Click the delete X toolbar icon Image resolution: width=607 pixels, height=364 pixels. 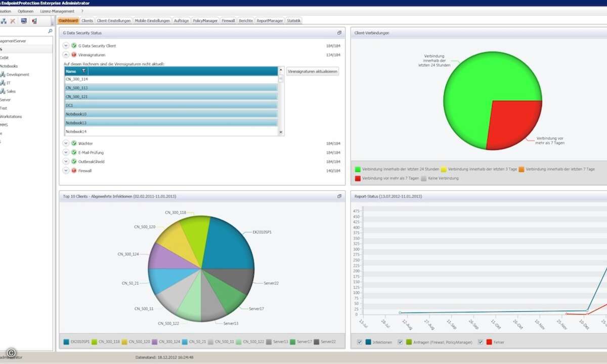(13, 21)
